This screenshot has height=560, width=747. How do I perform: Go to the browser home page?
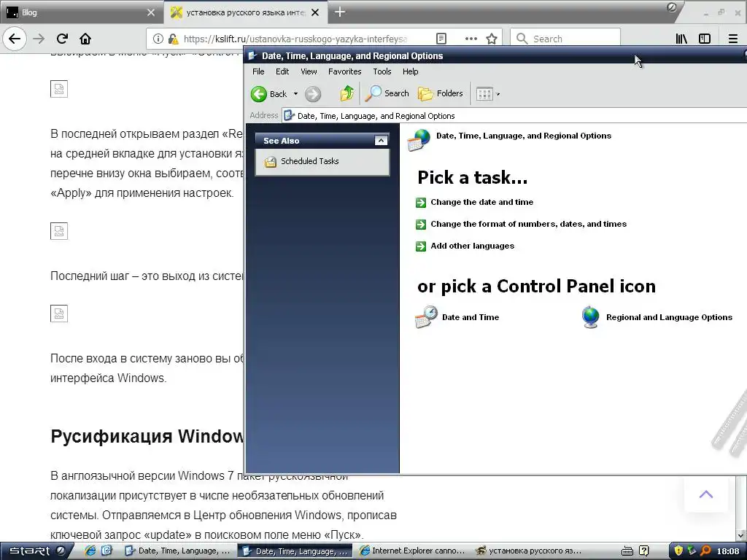pyautogui.click(x=85, y=39)
